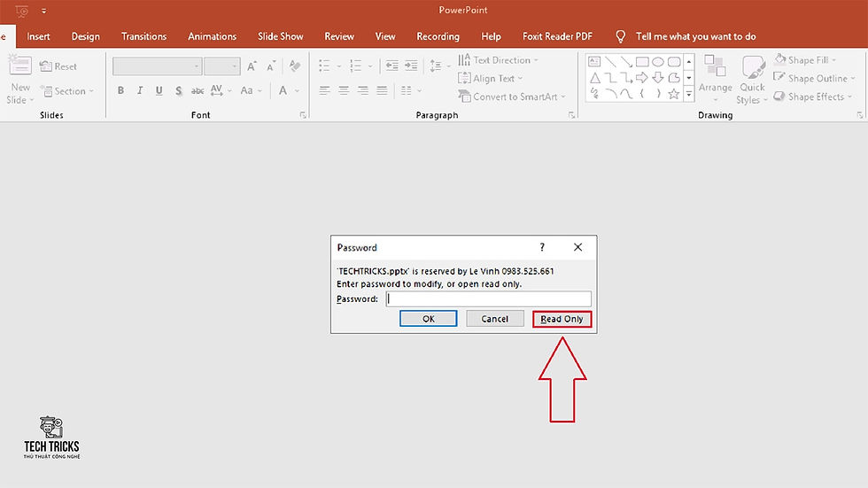868x488 pixels.
Task: Open Quick Styles gallery
Action: (752, 79)
